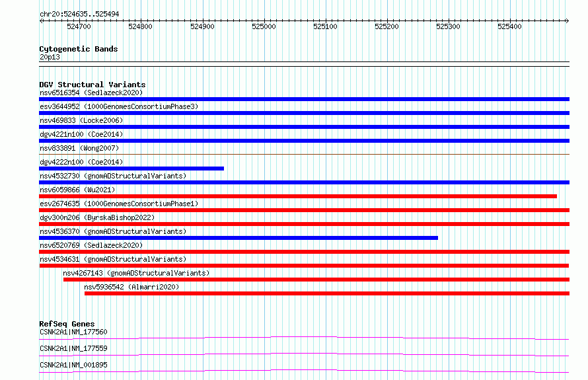Click the nsv4532730 (gnomADStructuralVariants) label

tap(113, 176)
